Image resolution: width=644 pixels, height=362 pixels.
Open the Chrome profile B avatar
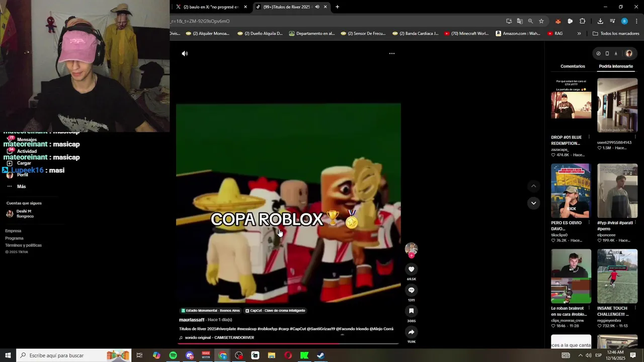tap(624, 21)
